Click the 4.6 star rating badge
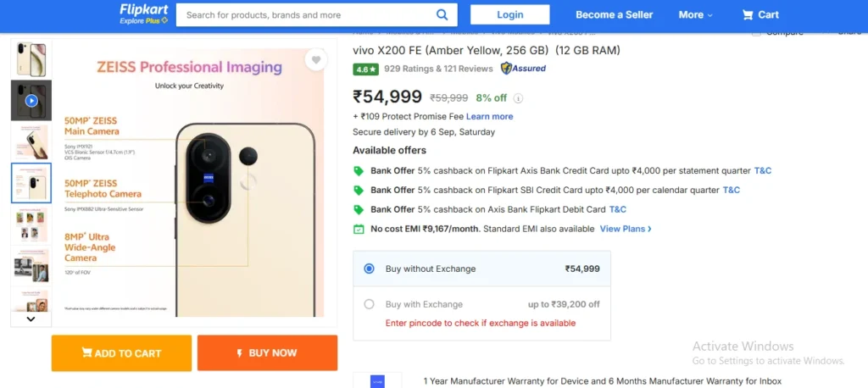The image size is (868, 388). (x=365, y=69)
